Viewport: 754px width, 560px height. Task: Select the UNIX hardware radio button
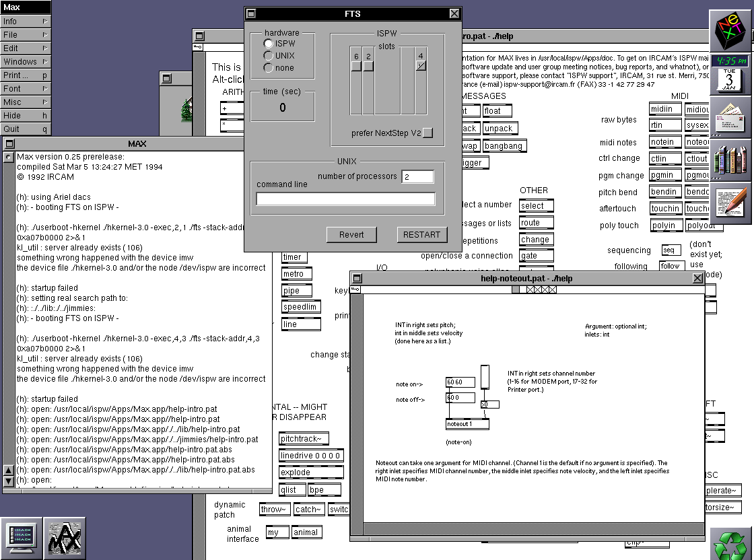coord(269,56)
